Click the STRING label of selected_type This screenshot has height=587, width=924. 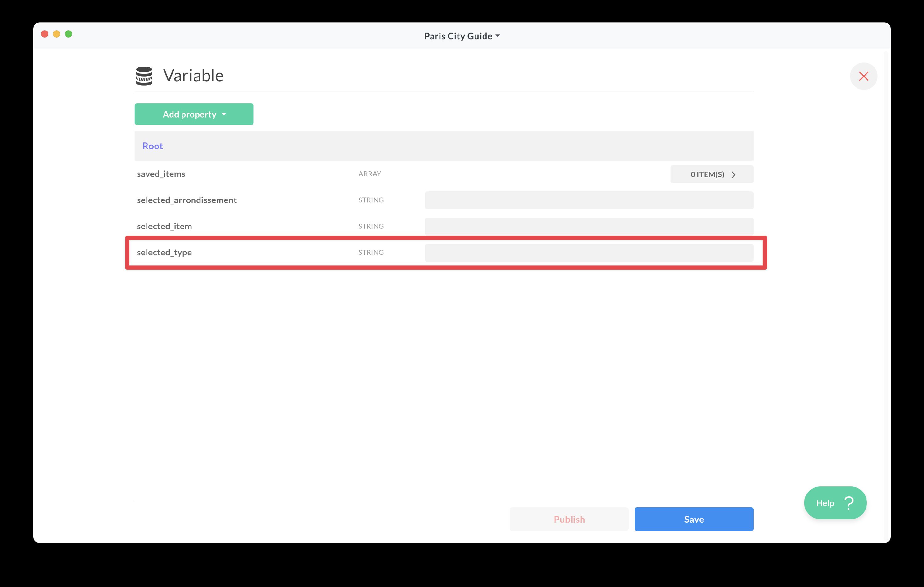(371, 252)
